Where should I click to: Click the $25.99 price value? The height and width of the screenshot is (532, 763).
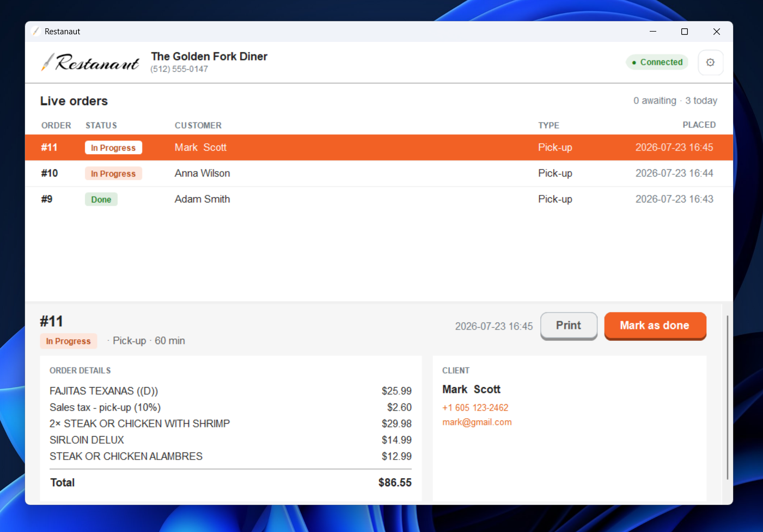[396, 391]
